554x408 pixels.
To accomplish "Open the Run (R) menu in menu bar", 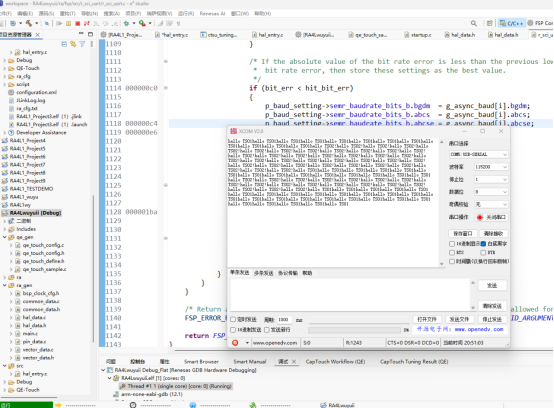I will pyautogui.click(x=186, y=13).
